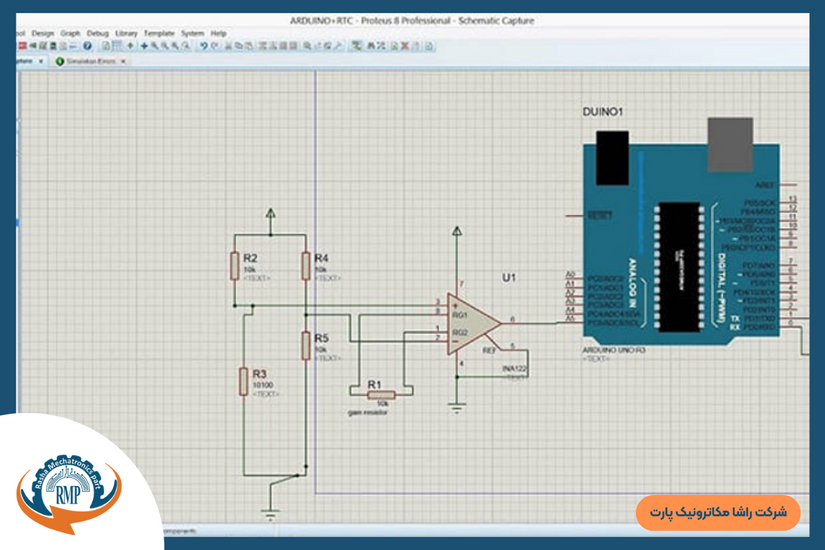Open the Debug menu

(x=97, y=33)
